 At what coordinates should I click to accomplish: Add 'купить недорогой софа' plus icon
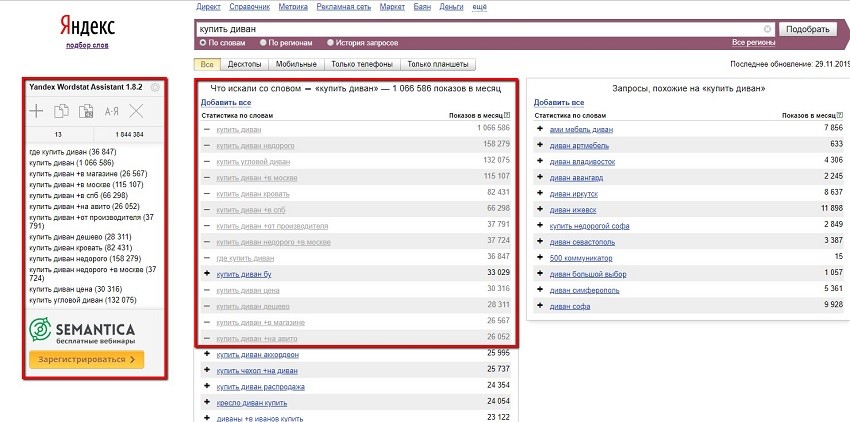539,226
